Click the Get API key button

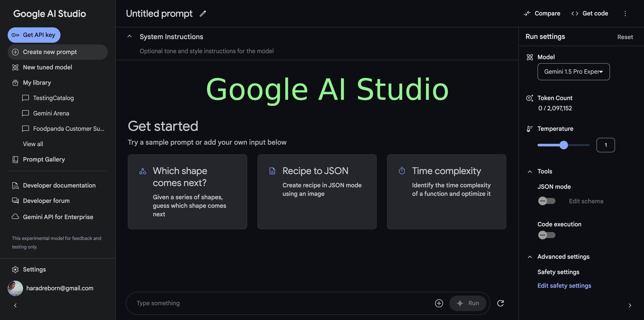[x=34, y=35]
